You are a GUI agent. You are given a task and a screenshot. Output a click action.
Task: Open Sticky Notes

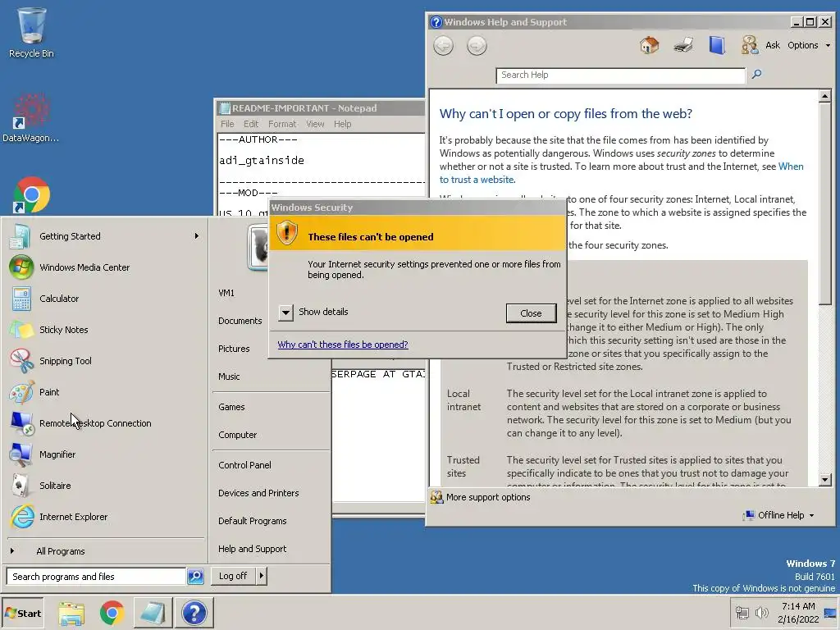[x=105, y=330]
